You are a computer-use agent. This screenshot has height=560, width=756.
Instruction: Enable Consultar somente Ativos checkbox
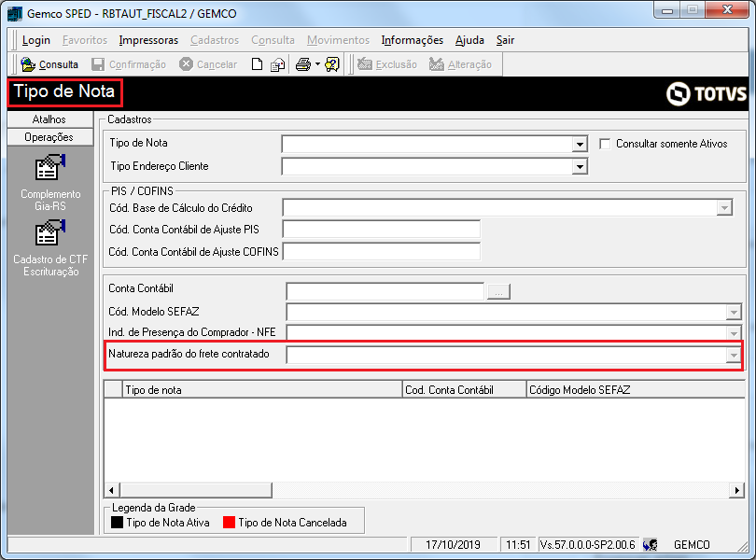pyautogui.click(x=605, y=144)
